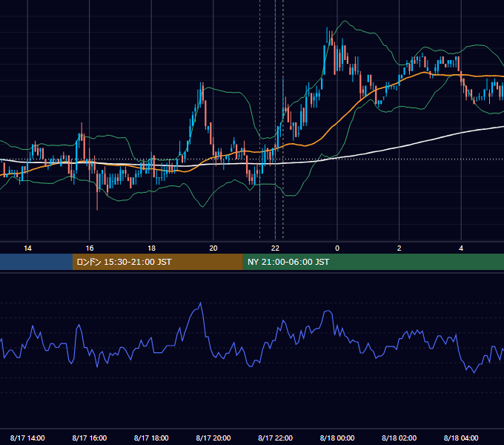Viewport: 504px width, 445px height.
Task: Click the hour label 22 on upper axis
Action: [x=275, y=248]
